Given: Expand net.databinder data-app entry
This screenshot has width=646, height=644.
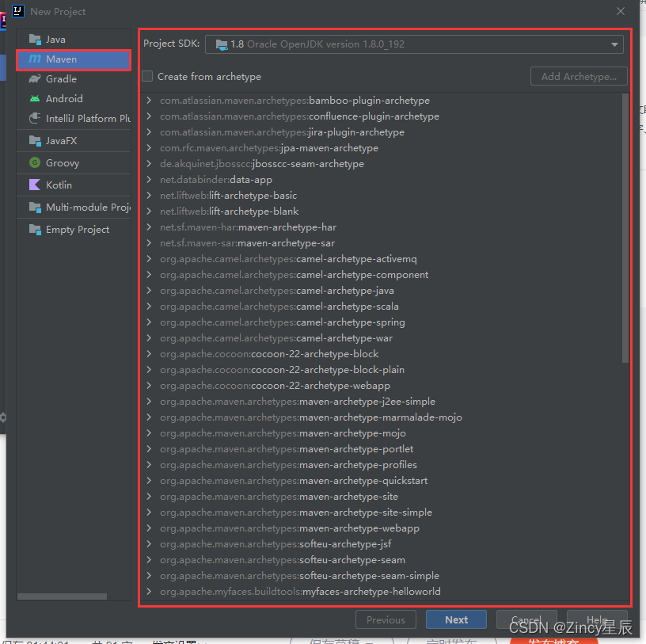Looking at the screenshot, I should [149, 179].
